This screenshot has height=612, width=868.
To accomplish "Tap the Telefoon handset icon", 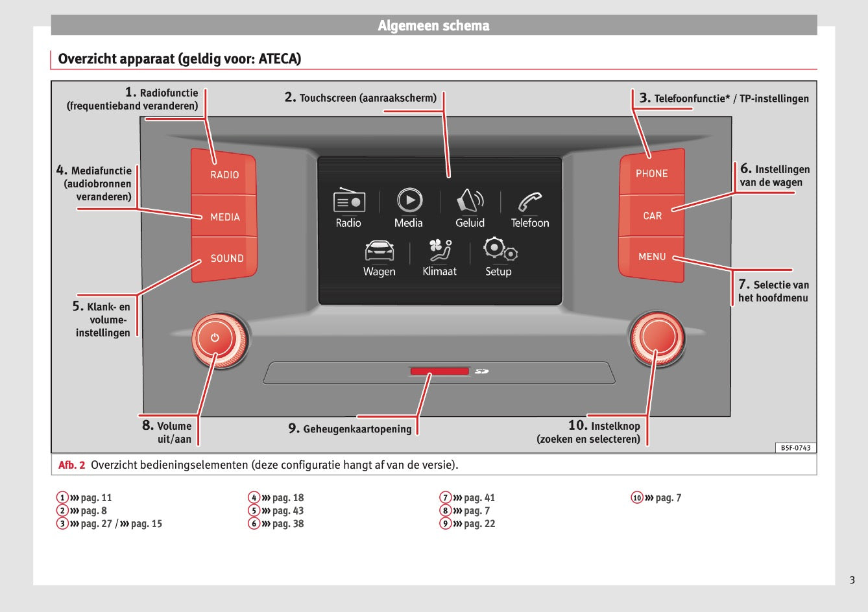I will 529,202.
